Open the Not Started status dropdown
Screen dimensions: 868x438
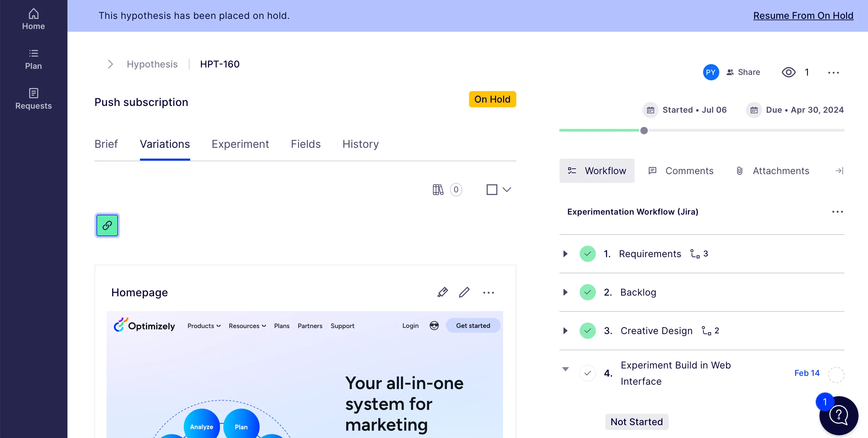[637, 422]
